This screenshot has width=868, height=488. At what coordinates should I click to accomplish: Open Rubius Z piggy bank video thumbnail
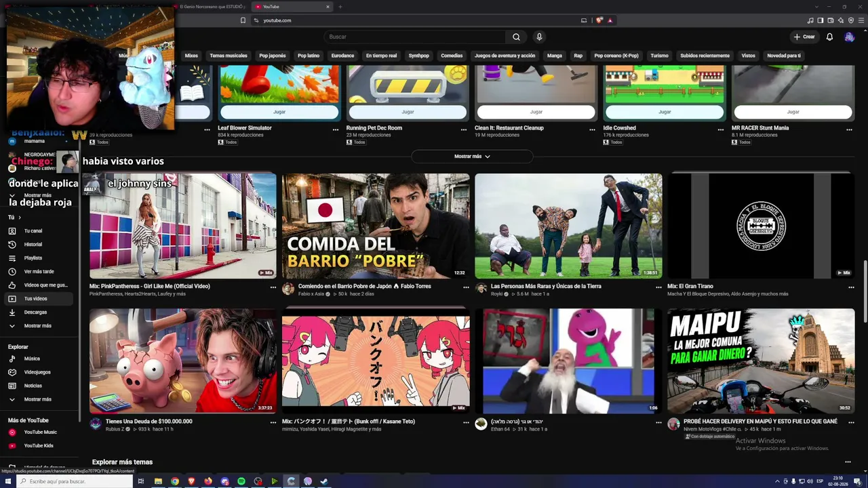pyautogui.click(x=183, y=361)
